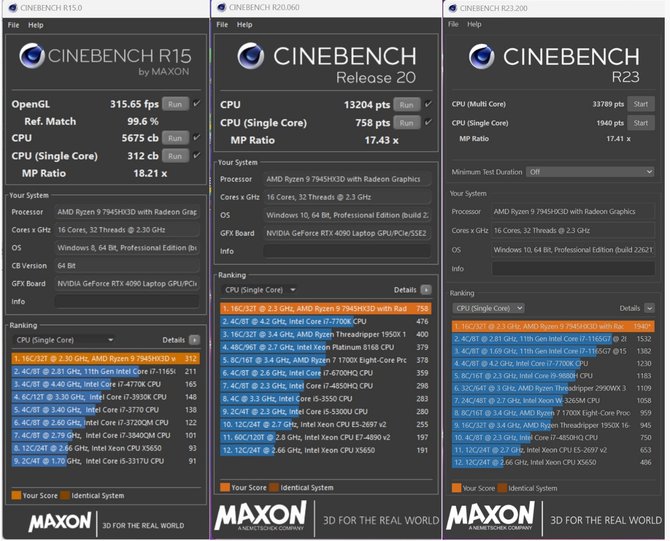This screenshot has width=670, height=541.
Task: Click orange Your Score swatch in R15
Action: (16, 495)
